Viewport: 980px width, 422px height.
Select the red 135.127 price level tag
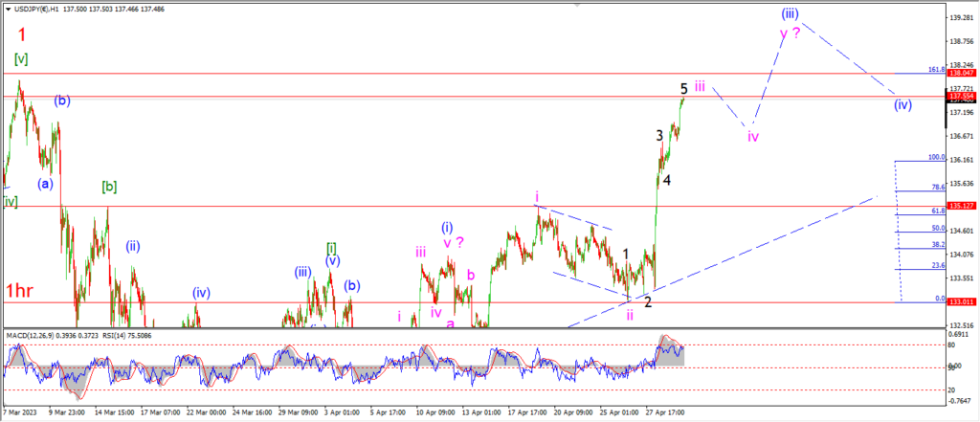pos(959,205)
